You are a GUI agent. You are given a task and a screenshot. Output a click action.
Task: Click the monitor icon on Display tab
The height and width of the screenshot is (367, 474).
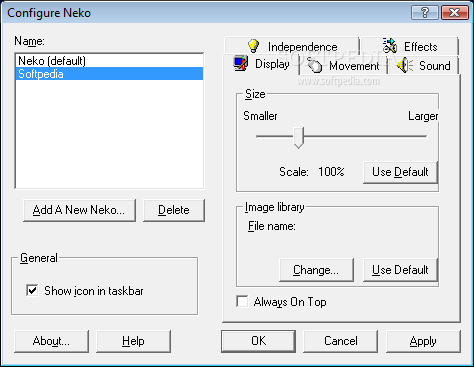click(241, 63)
